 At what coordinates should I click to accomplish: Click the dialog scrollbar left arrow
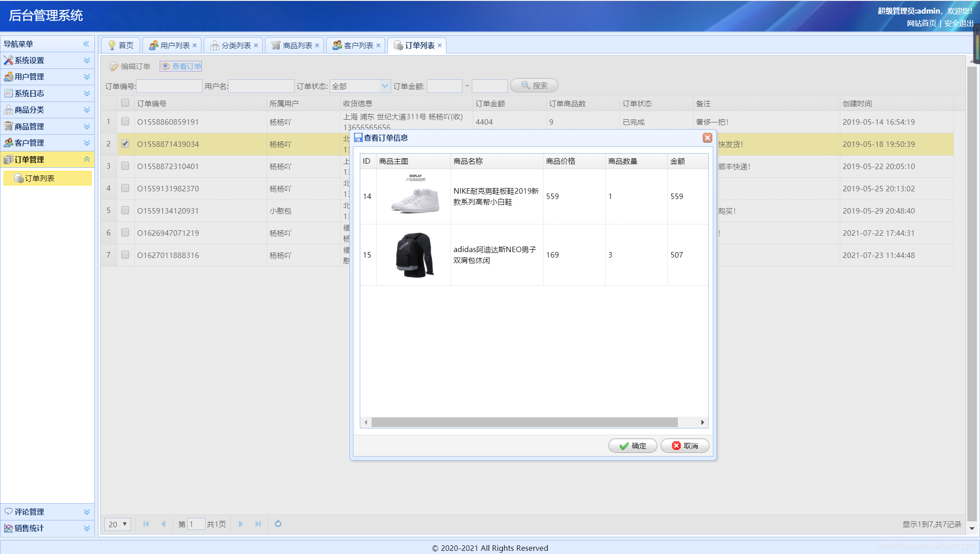tap(366, 423)
